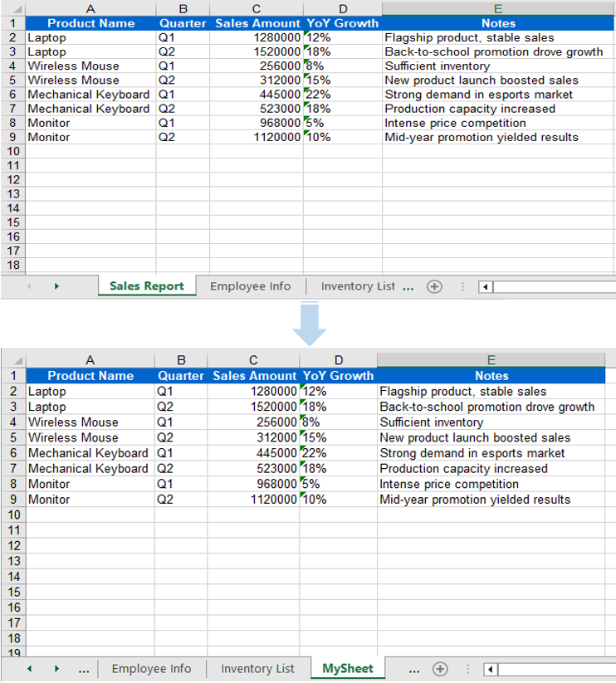Select the MySheet tab
This screenshot has width=616, height=683.
coord(348,668)
